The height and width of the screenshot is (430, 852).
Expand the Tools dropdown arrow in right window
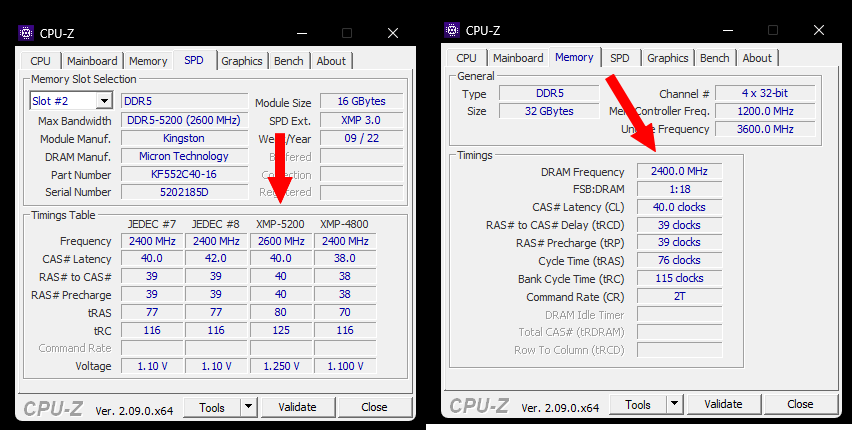[674, 404]
